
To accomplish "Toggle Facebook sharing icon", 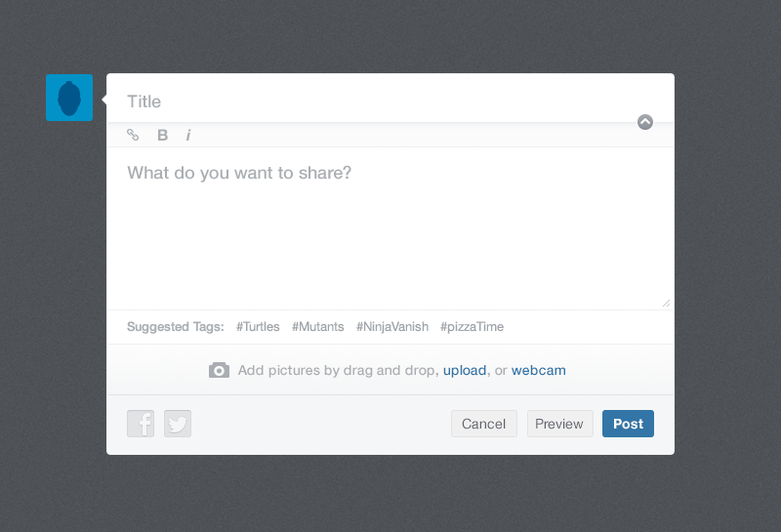I will pyautogui.click(x=141, y=424).
